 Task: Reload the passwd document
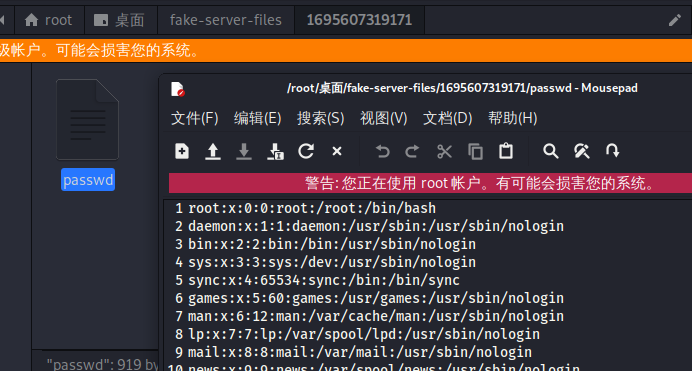coord(306,151)
